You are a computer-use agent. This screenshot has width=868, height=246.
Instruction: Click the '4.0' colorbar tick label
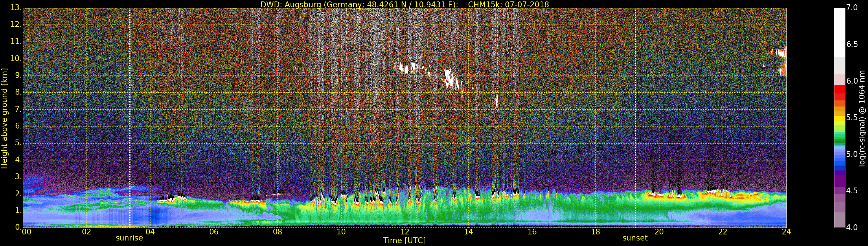(852, 227)
